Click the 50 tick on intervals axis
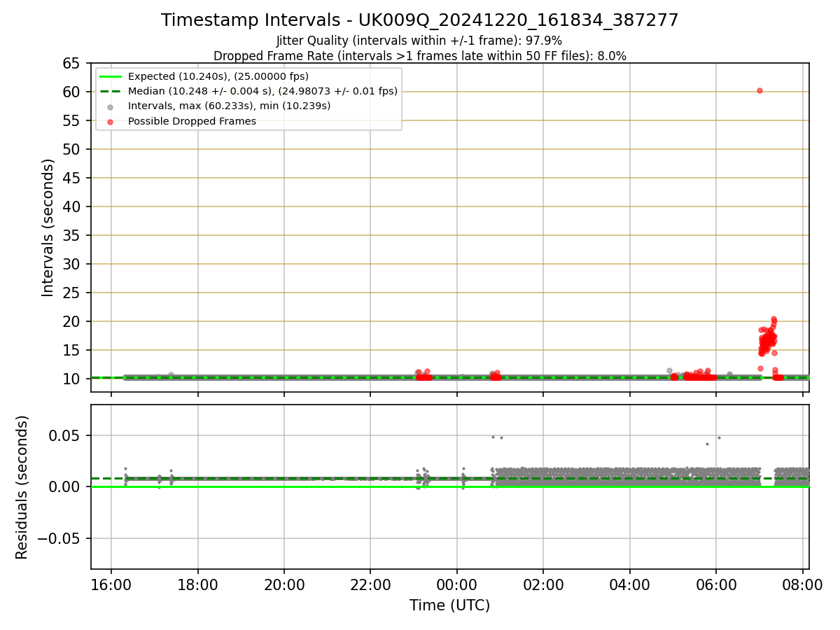Image resolution: width=840 pixels, height=630 pixels. click(x=72, y=149)
